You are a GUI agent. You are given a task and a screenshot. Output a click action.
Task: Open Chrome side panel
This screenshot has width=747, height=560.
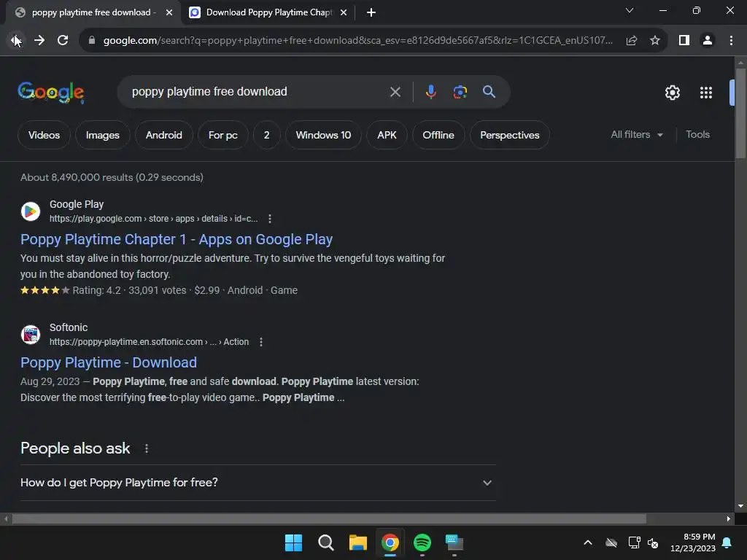684,41
